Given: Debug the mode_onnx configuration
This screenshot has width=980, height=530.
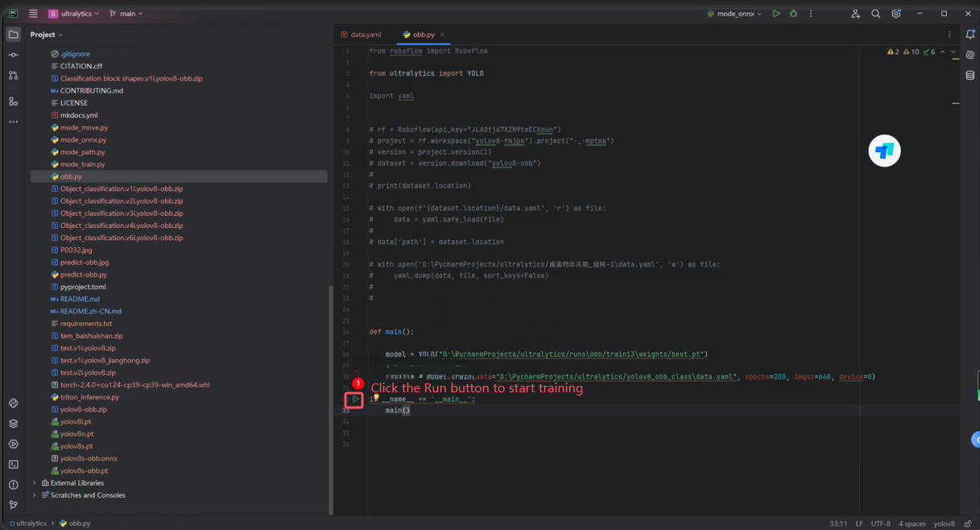Looking at the screenshot, I should [793, 14].
